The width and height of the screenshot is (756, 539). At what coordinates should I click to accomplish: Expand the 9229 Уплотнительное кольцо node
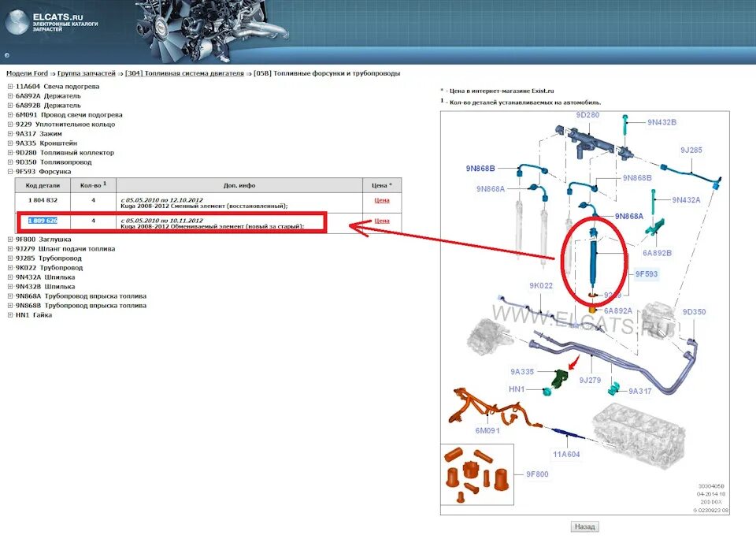tap(10, 125)
